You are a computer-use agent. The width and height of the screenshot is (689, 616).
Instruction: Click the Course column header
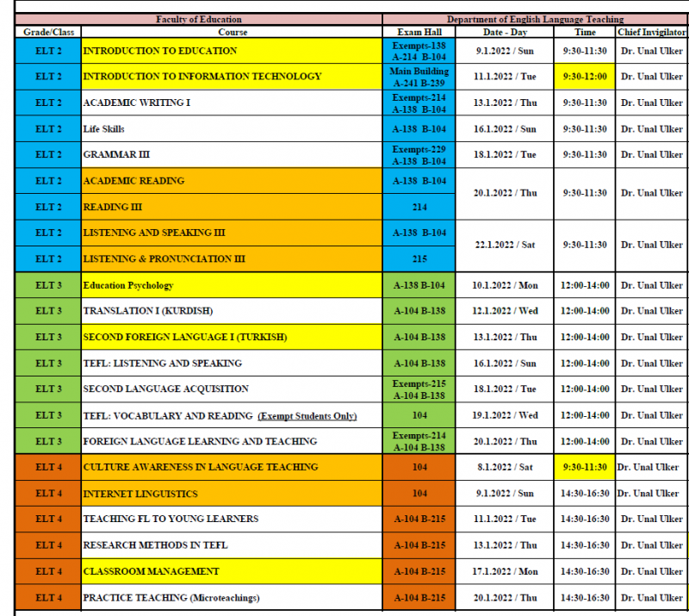231,32
